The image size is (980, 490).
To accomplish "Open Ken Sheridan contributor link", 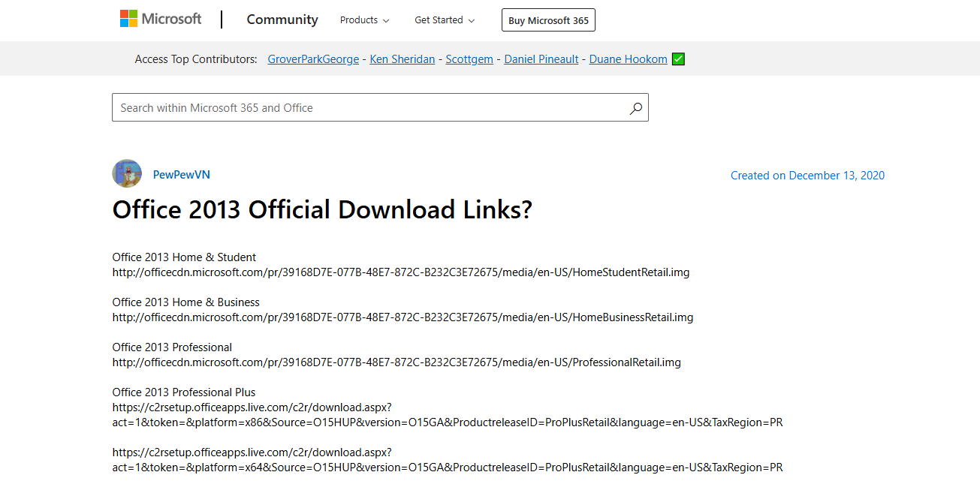I will pos(403,59).
